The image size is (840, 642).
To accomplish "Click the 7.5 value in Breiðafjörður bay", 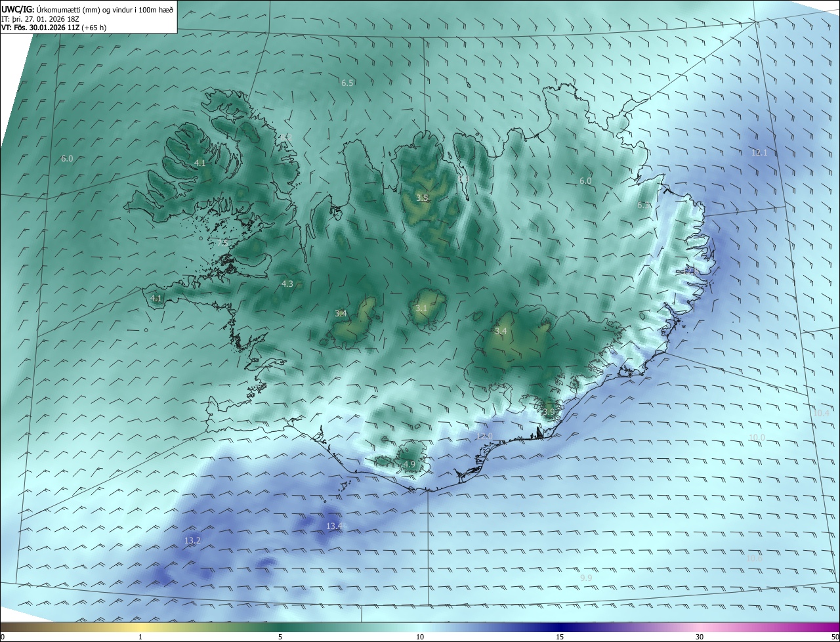I will (x=223, y=242).
